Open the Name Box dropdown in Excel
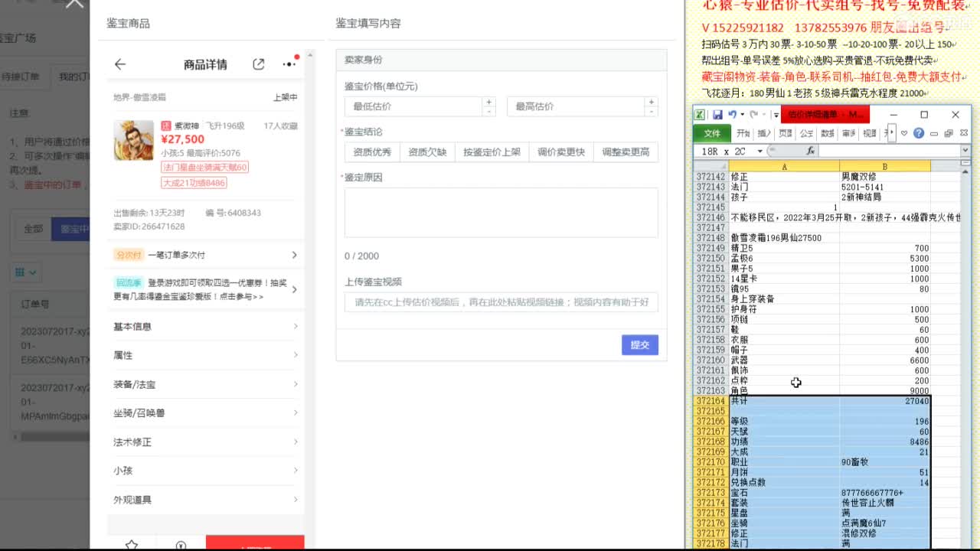The image size is (980, 551). (759, 150)
